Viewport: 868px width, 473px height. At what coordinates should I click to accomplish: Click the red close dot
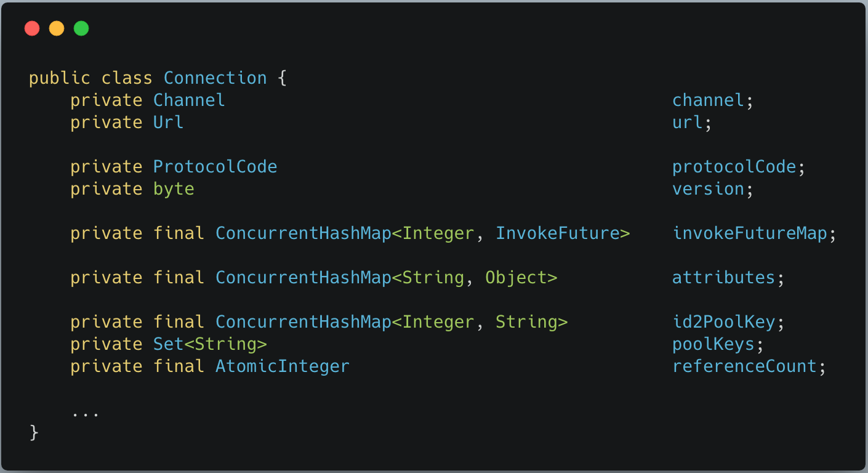click(32, 28)
